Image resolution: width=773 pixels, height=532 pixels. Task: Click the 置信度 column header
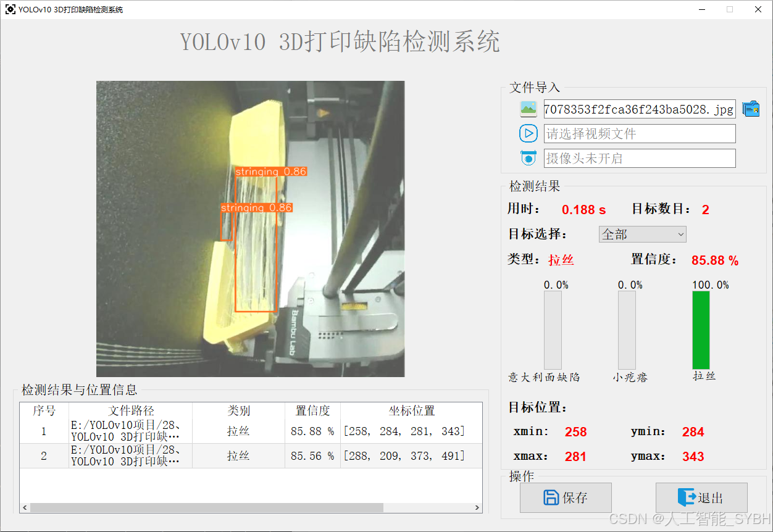pyautogui.click(x=312, y=410)
